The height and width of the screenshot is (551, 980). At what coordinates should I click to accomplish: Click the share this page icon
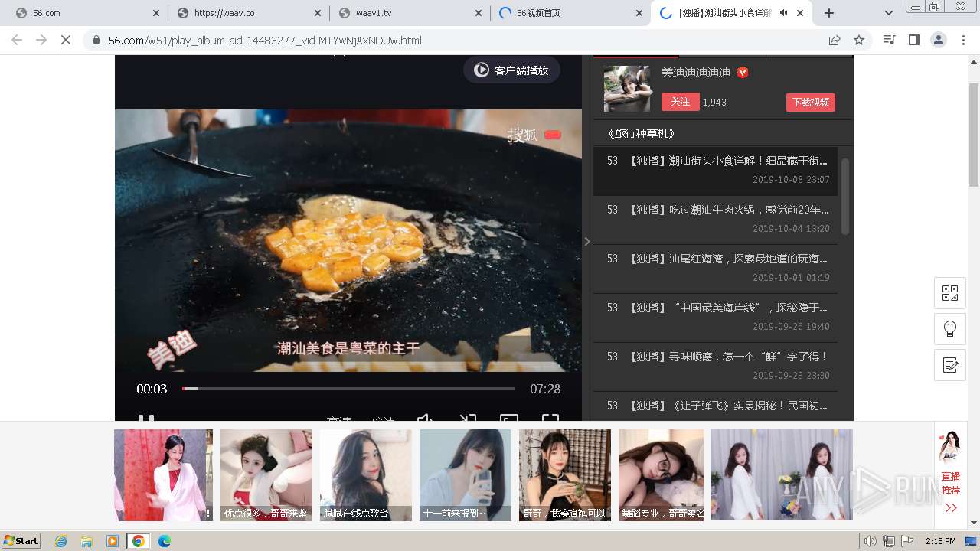coord(835,40)
